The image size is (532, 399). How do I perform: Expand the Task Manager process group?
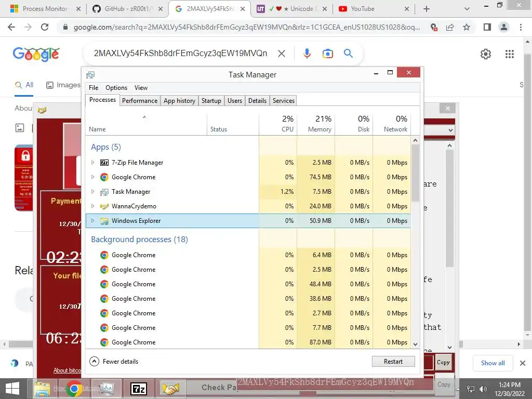(92, 192)
